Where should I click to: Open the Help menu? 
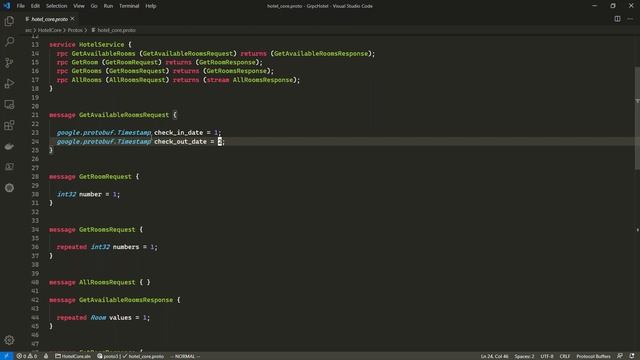[x=151, y=6]
